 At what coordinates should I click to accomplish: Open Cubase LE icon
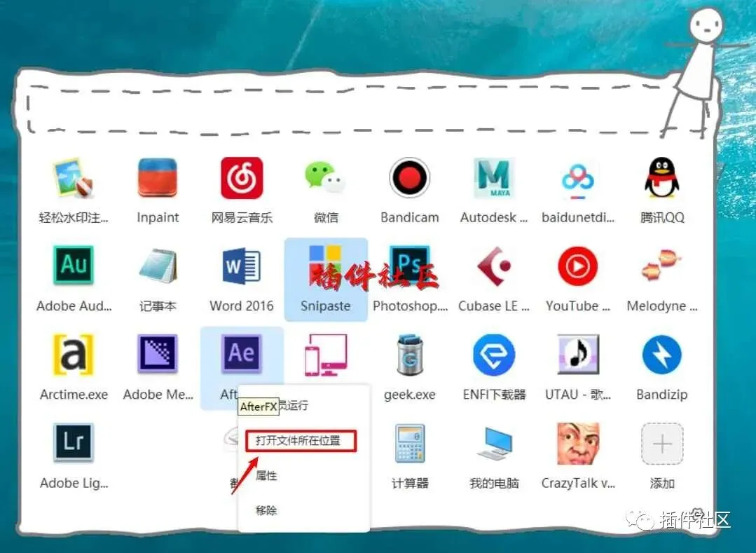494,266
